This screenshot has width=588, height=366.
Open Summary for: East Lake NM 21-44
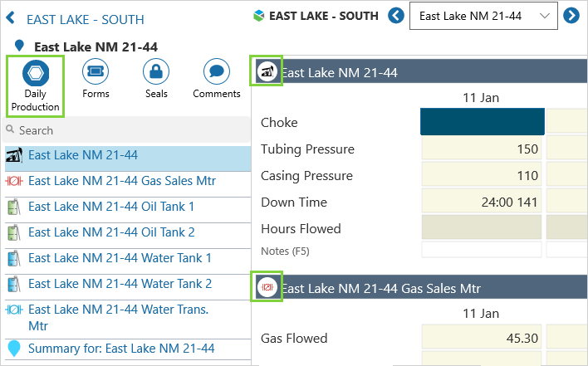coord(121,349)
